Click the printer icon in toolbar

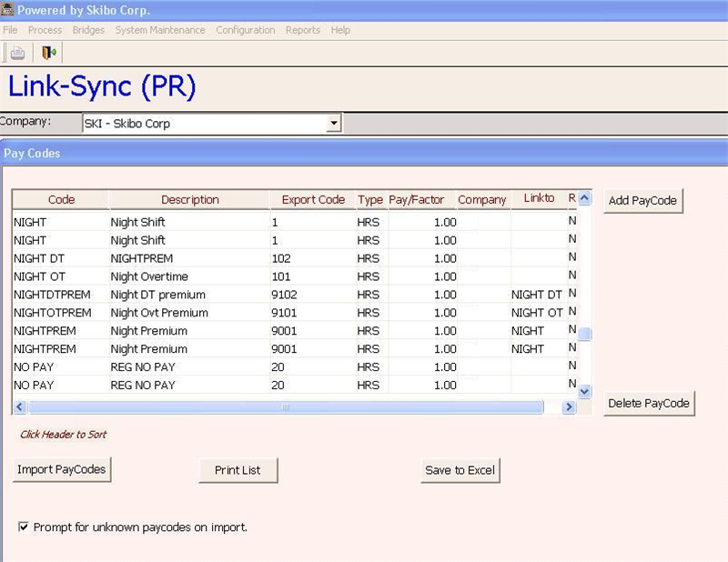tap(17, 53)
